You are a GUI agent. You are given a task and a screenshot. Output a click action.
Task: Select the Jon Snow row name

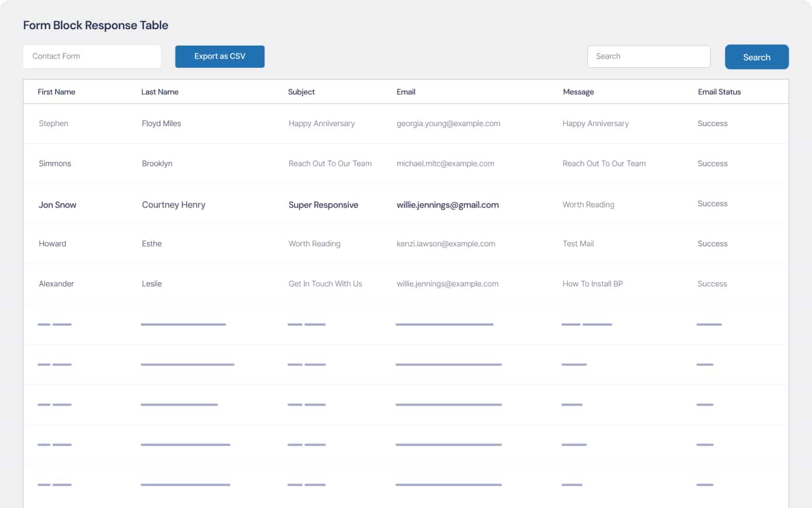point(58,205)
